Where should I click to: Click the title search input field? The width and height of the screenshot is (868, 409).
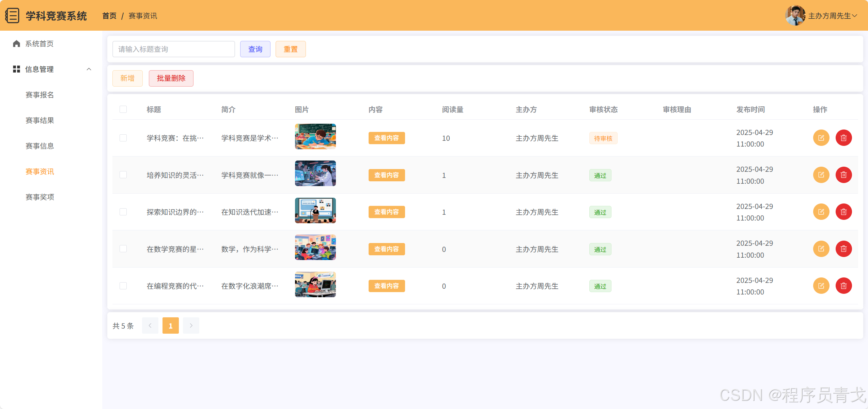pyautogui.click(x=173, y=49)
